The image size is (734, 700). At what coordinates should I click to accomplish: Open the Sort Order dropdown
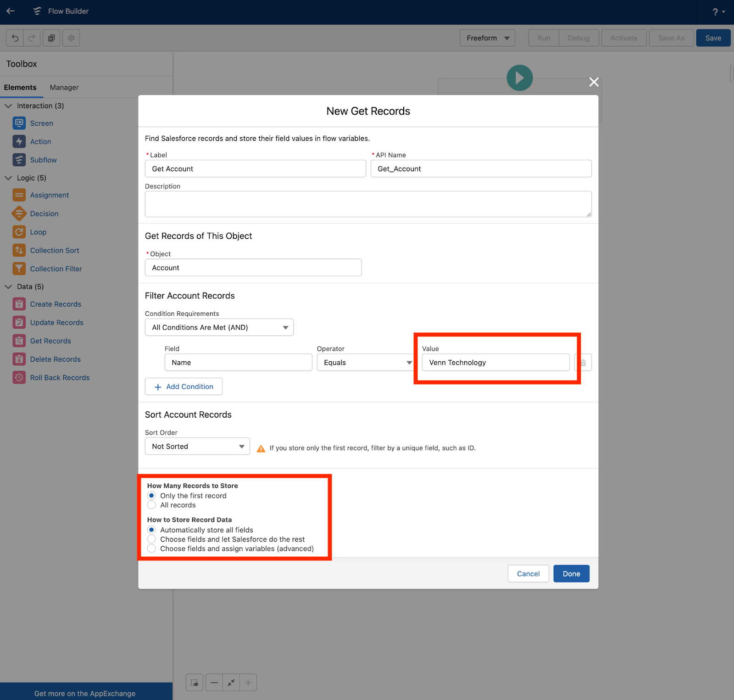pyautogui.click(x=197, y=446)
